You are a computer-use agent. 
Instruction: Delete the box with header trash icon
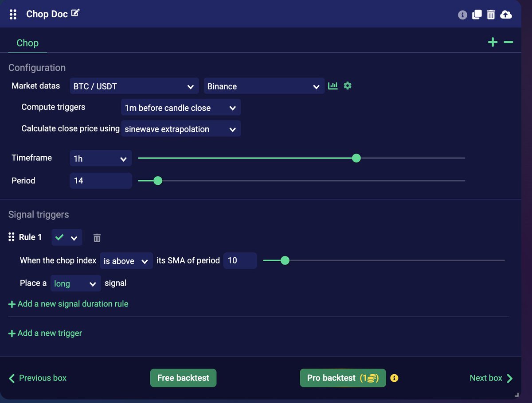[491, 15]
